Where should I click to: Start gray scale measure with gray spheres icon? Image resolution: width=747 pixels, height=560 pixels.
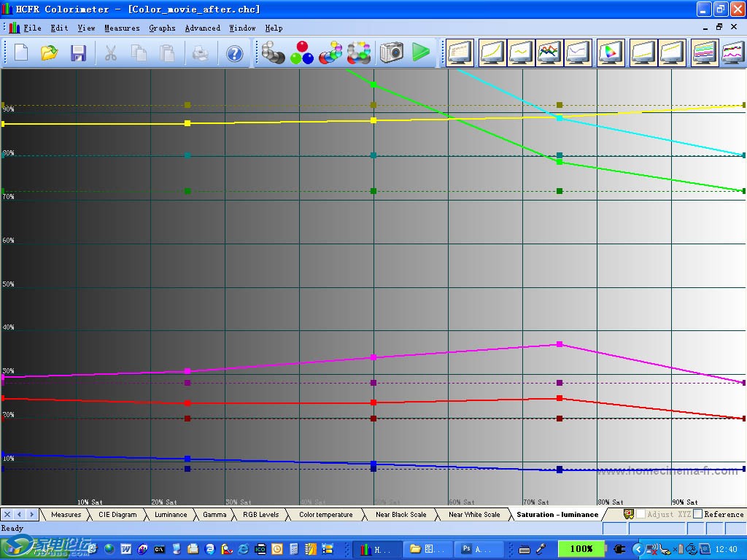click(x=273, y=53)
